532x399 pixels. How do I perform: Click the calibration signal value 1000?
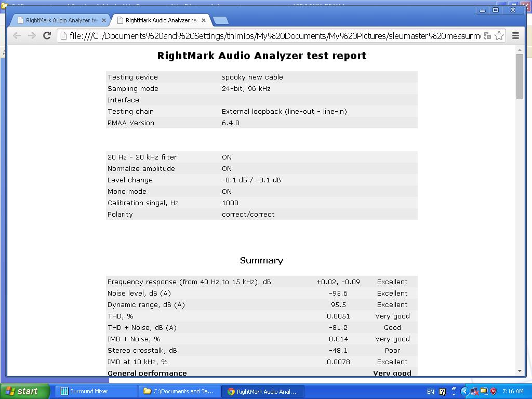tap(230, 203)
